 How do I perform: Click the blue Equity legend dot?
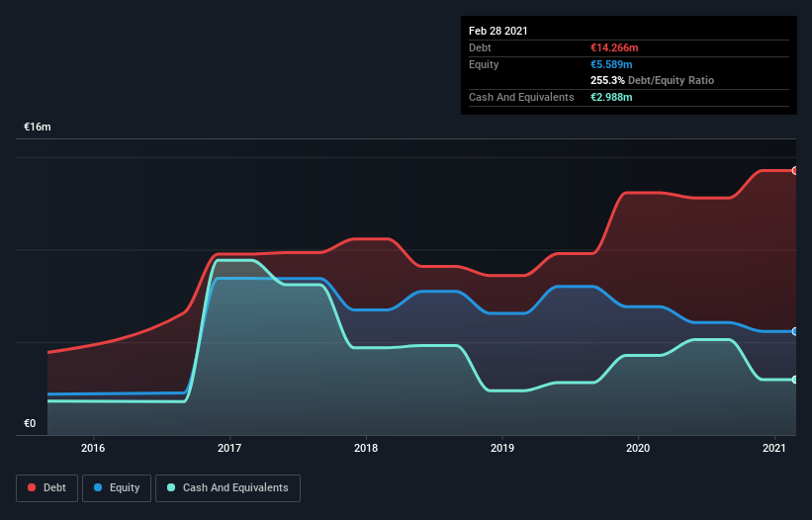coord(98,487)
